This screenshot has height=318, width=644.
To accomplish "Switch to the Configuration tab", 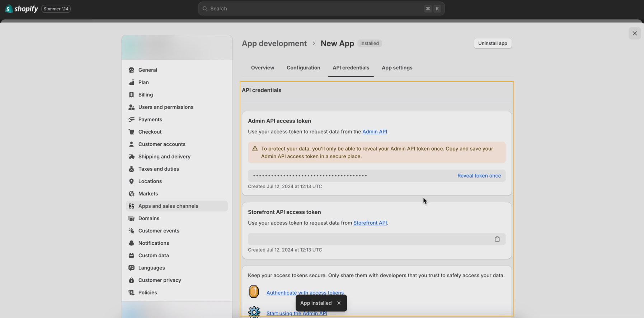I will click(304, 68).
